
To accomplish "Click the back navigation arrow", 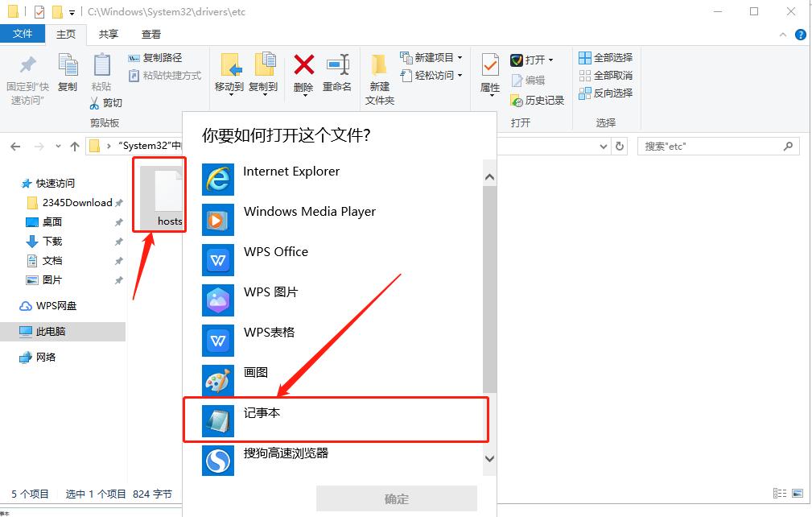I will click(x=15, y=147).
